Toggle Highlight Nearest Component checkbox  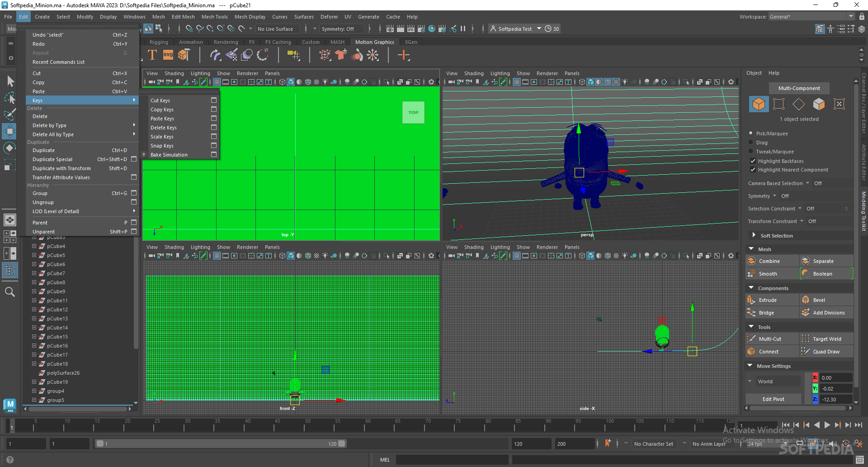click(x=753, y=170)
